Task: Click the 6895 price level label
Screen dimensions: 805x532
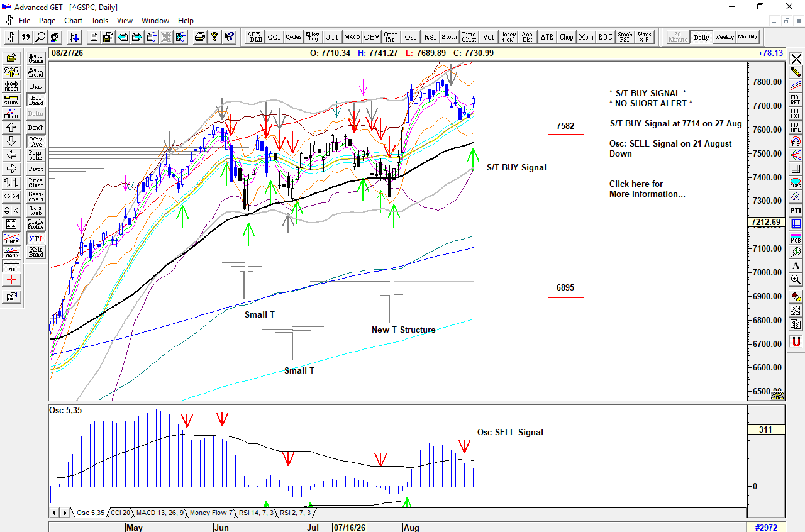Action: point(565,288)
